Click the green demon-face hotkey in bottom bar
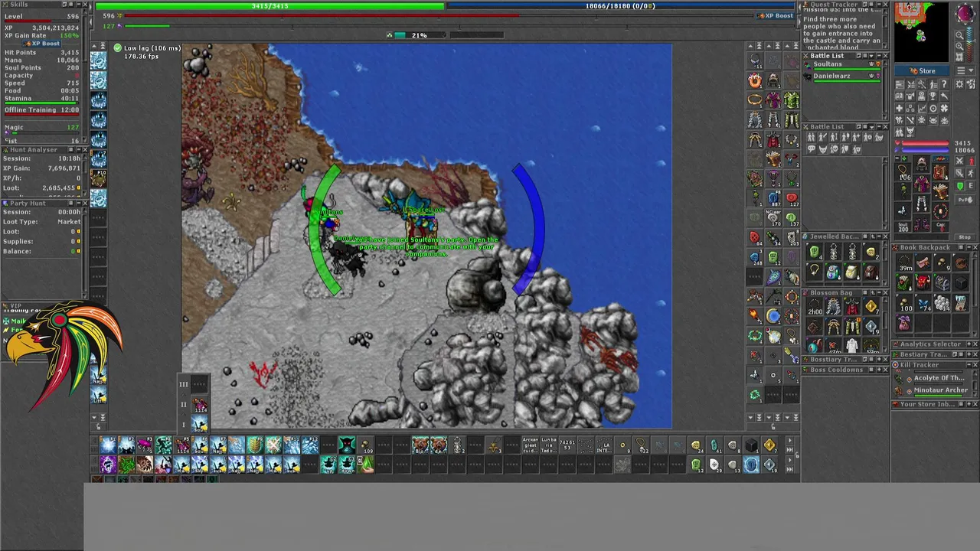Viewport: 980px width, 551px height. tap(347, 445)
